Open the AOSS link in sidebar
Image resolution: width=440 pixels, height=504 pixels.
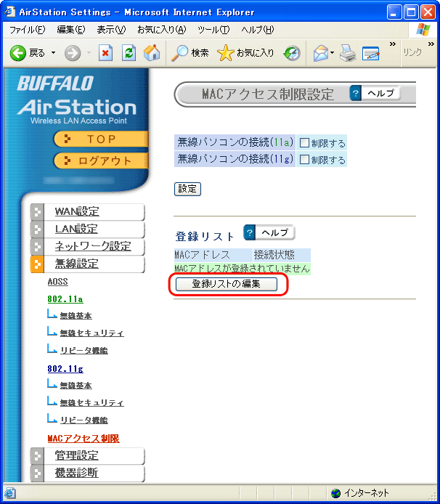pyautogui.click(x=57, y=282)
